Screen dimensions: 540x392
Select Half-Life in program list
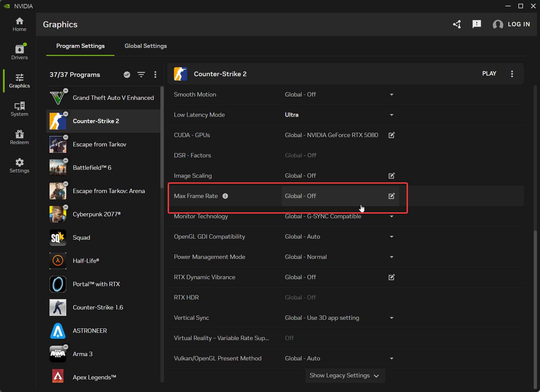pyautogui.click(x=103, y=261)
